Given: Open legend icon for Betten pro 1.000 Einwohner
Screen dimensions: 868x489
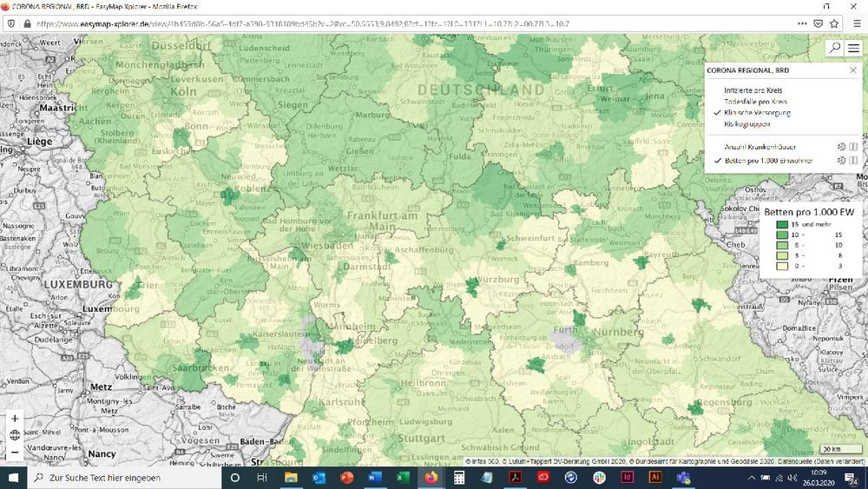Looking at the screenshot, I should point(853,160).
